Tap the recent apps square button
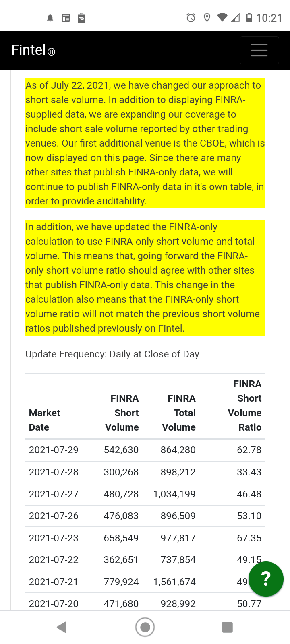The width and height of the screenshot is (290, 644). point(227,627)
